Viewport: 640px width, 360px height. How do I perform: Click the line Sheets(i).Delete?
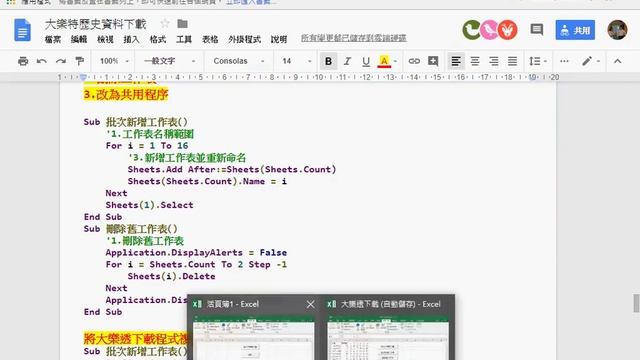171,276
